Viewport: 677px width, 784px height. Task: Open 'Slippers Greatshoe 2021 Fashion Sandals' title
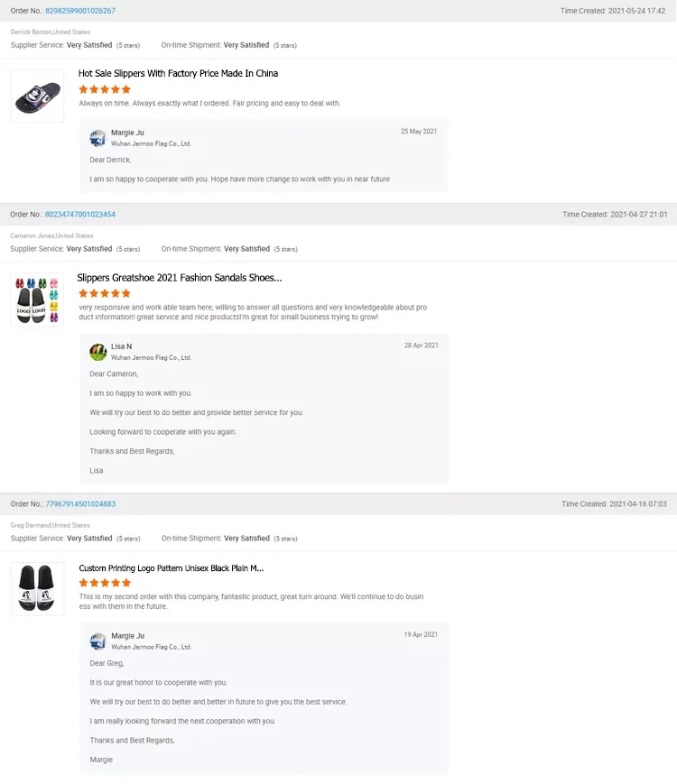pos(180,278)
